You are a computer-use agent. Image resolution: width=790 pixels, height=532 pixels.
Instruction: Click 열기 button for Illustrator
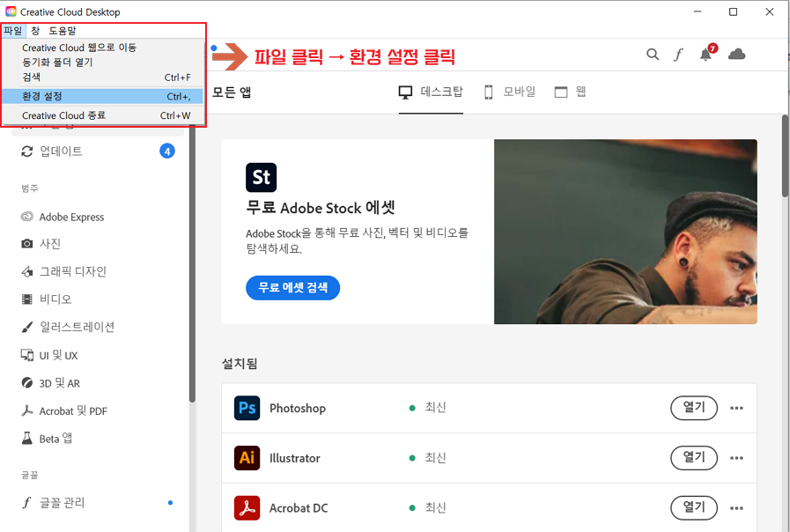click(694, 458)
